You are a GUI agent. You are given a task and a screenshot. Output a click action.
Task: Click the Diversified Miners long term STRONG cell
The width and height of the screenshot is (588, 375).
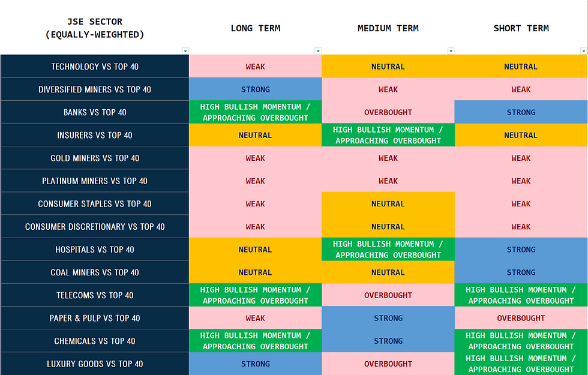[x=256, y=89]
